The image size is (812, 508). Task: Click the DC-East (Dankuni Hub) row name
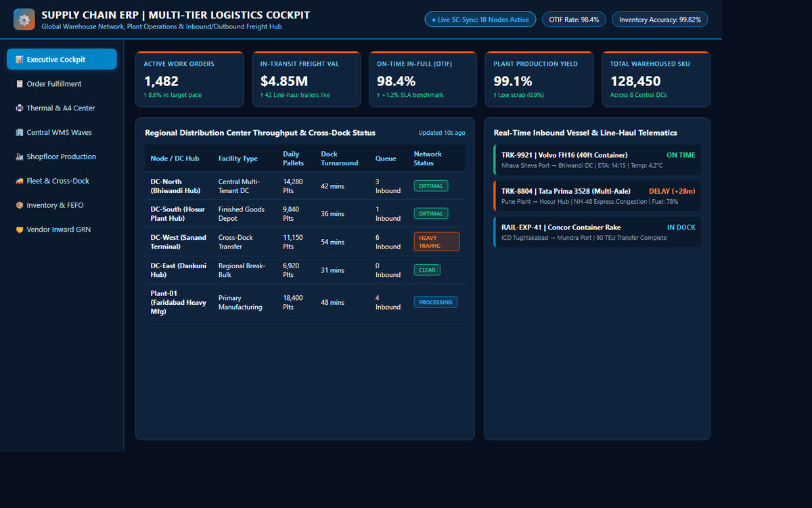[x=177, y=270]
